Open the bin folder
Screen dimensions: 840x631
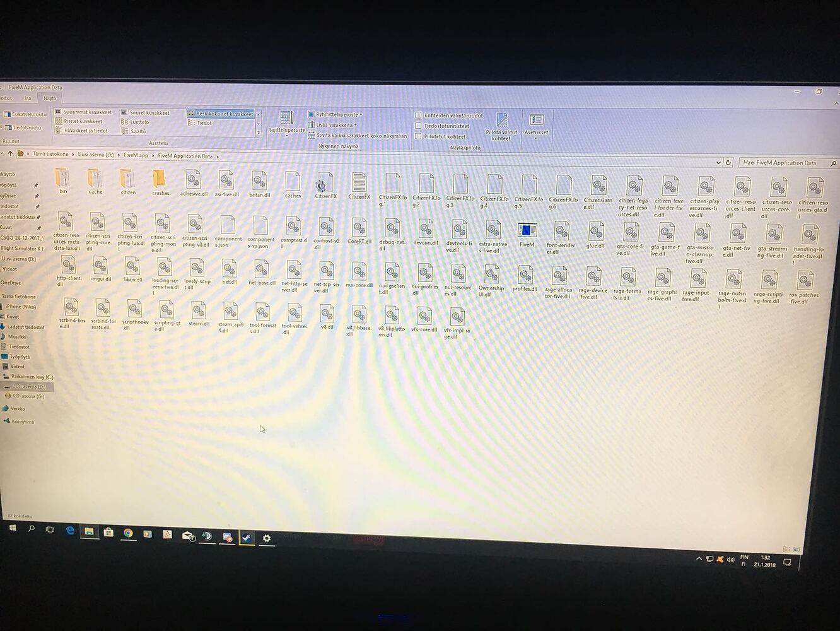[x=62, y=180]
